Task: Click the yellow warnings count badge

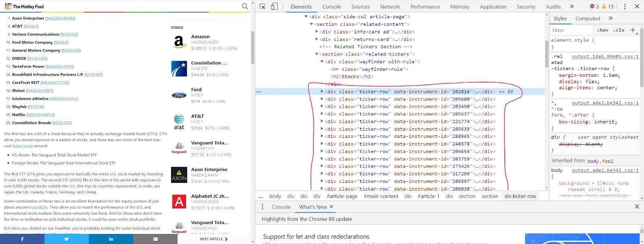Action: pyautogui.click(x=608, y=6)
